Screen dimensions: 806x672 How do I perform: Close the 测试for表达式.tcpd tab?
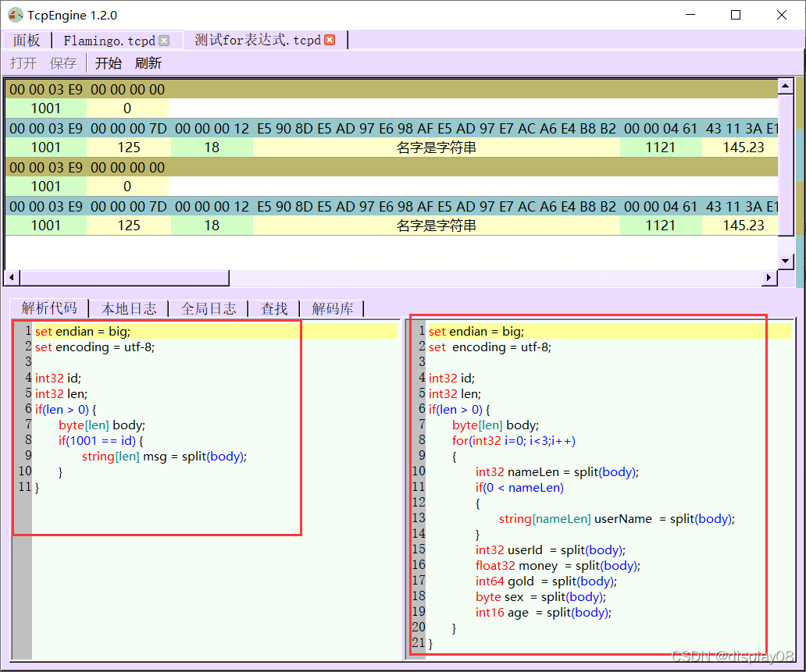click(330, 40)
